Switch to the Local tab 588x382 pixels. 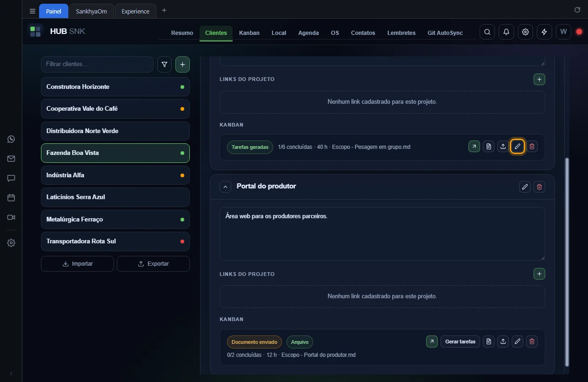coord(279,33)
